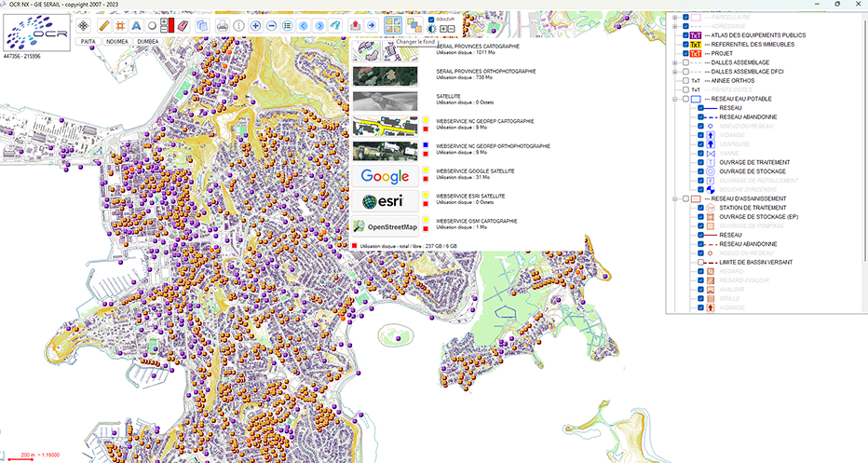The image size is (868, 463).
Task: Expand the ADRESSAGE tree node
Action: [675, 26]
